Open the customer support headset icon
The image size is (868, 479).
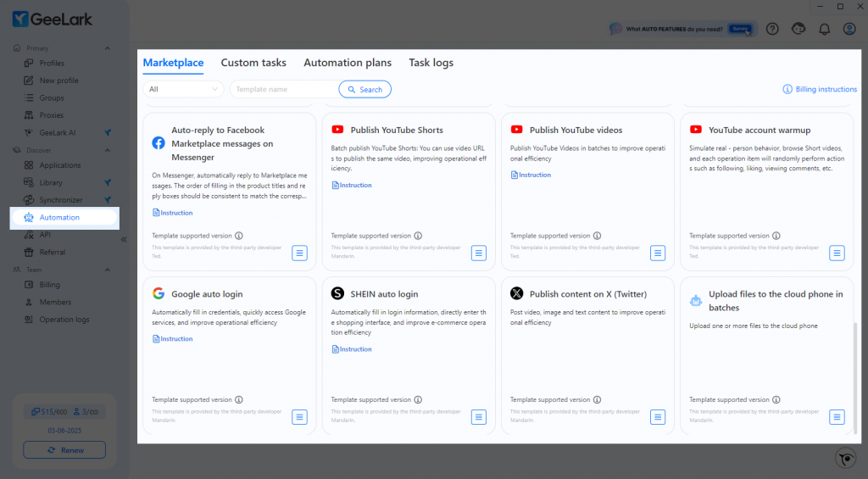click(798, 29)
